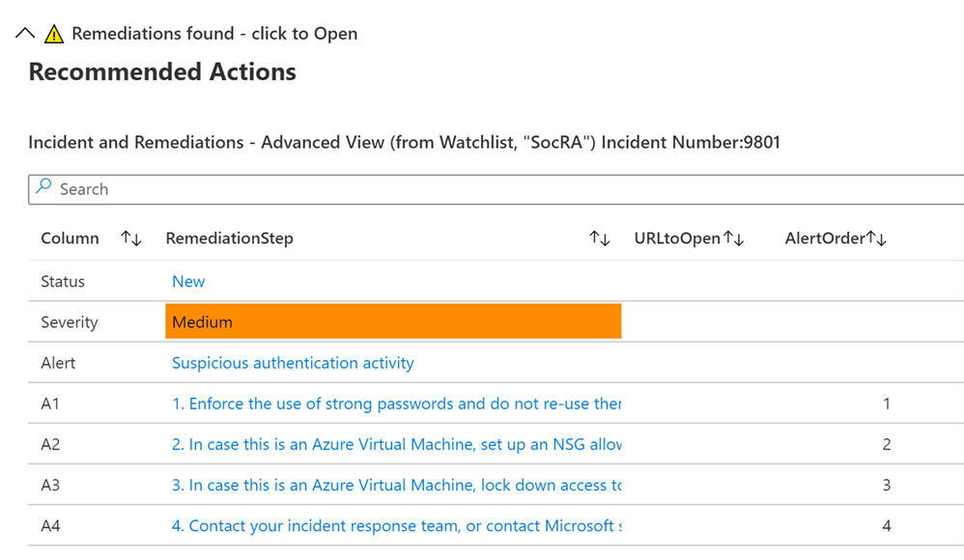
Task: Open remediation step 3 about locking access
Action: 396,485
